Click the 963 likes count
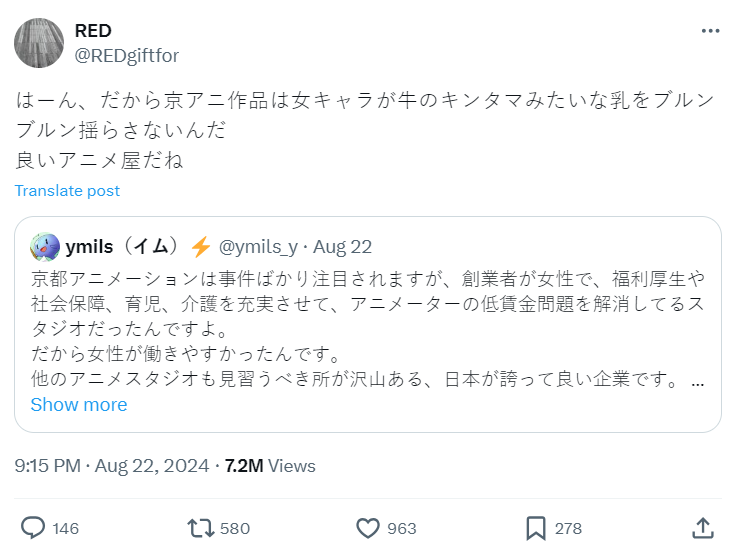Screen dimensions: 735x554 tap(402, 528)
